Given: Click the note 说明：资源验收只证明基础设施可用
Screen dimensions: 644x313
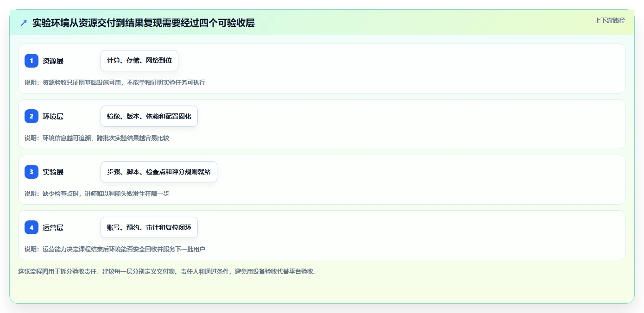Looking at the screenshot, I should pyautogui.click(x=115, y=82).
